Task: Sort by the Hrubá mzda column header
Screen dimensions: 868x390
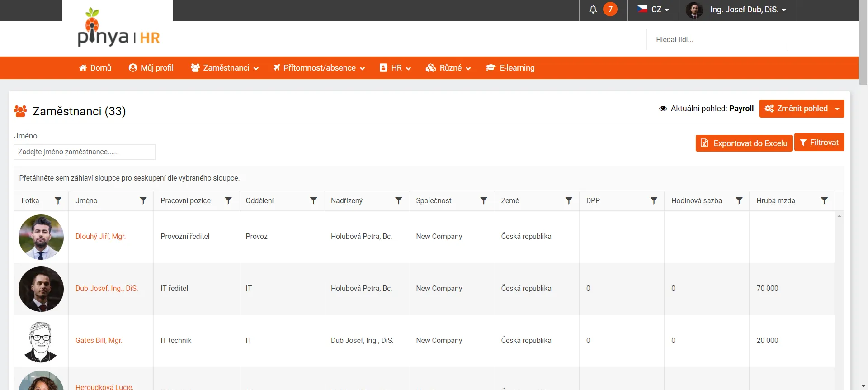Action: pos(776,201)
